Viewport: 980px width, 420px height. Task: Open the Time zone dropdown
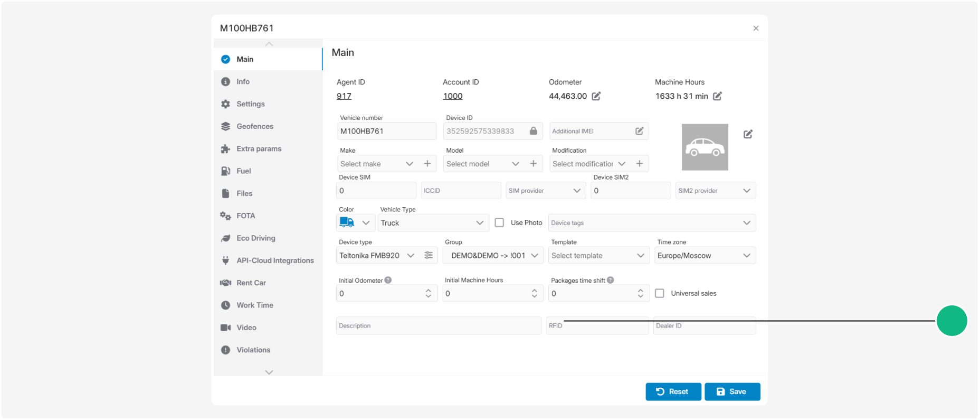click(705, 256)
